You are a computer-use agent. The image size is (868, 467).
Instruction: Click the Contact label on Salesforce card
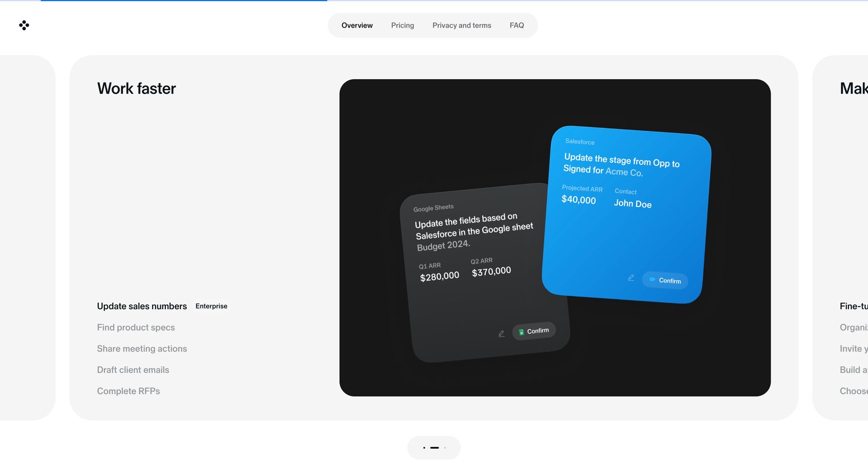point(626,192)
